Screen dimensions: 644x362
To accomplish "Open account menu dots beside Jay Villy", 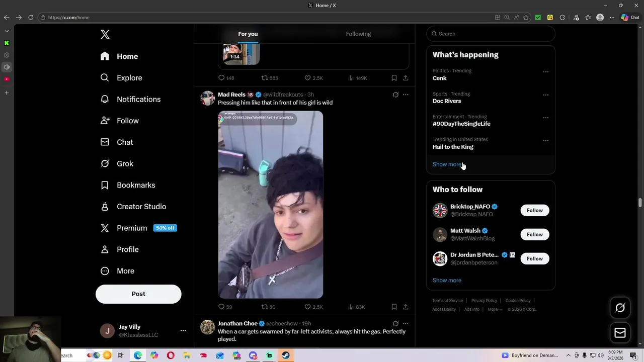I will click(183, 331).
